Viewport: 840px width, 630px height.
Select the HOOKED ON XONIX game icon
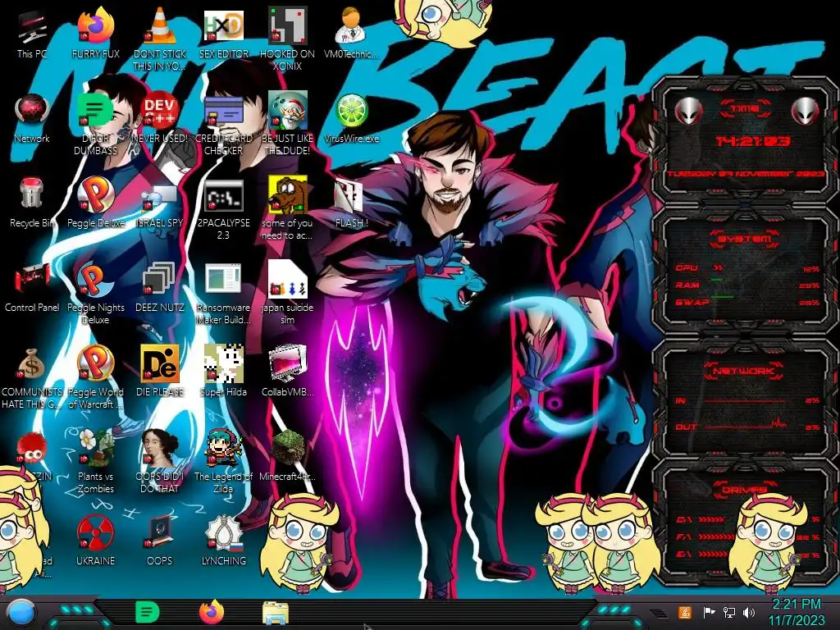point(287,27)
